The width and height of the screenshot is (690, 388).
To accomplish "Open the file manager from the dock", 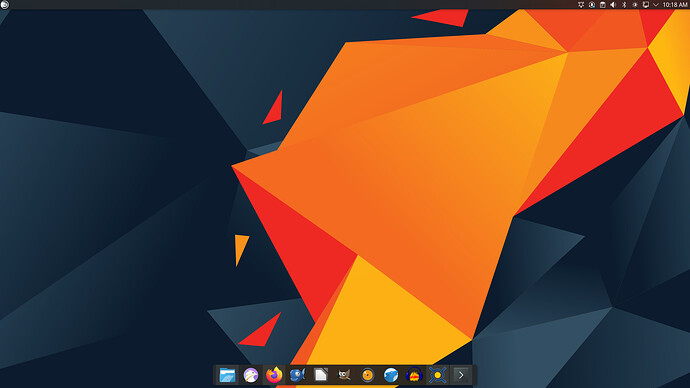I will [x=227, y=375].
